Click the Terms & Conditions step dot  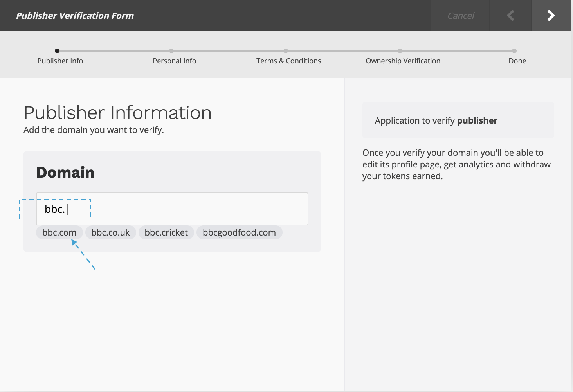[286, 51]
